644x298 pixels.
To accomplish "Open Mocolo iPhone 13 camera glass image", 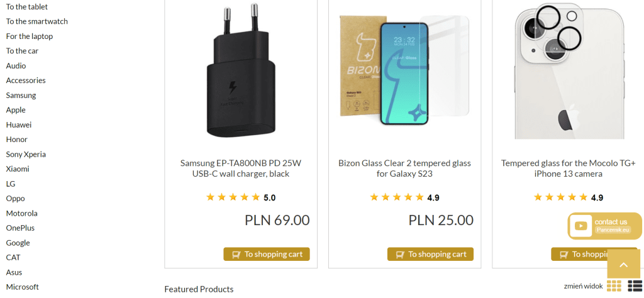I will coord(569,70).
